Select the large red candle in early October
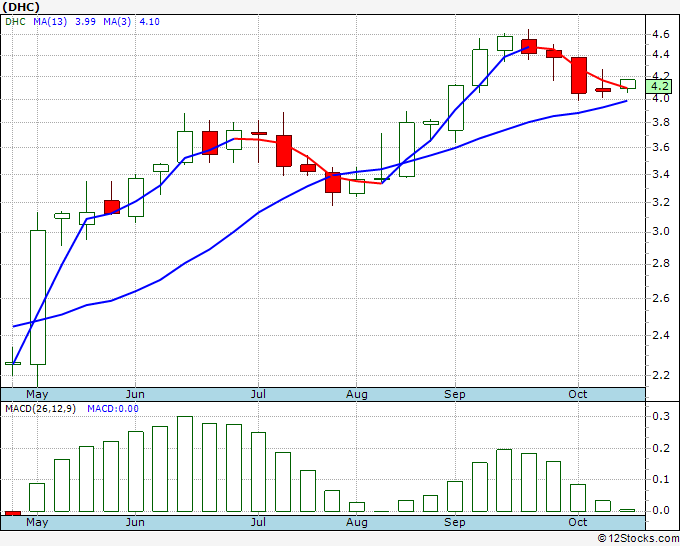 (579, 75)
